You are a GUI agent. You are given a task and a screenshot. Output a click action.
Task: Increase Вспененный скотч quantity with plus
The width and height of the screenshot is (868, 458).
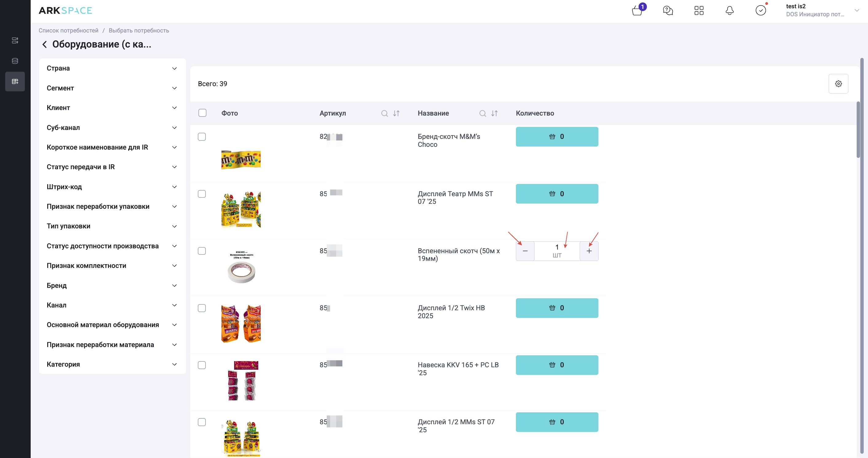[x=589, y=251]
